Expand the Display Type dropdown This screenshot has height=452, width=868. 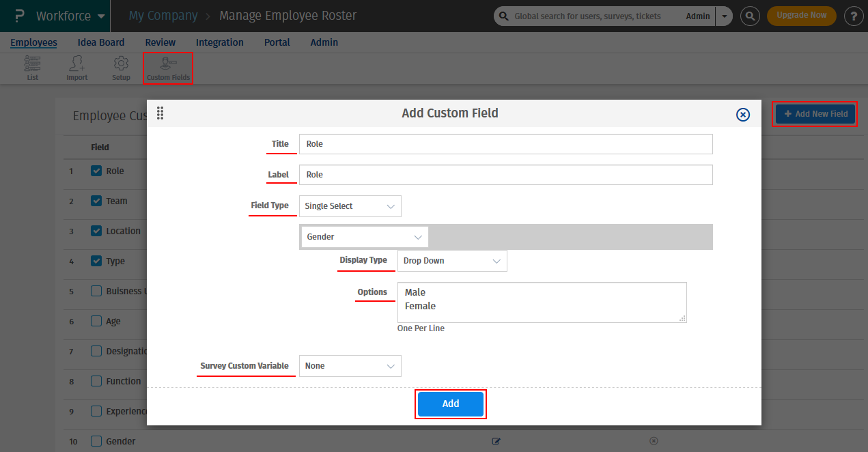point(452,260)
